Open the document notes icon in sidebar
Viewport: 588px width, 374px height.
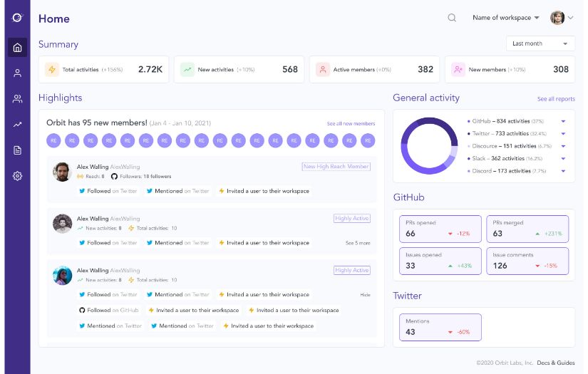[x=17, y=150]
